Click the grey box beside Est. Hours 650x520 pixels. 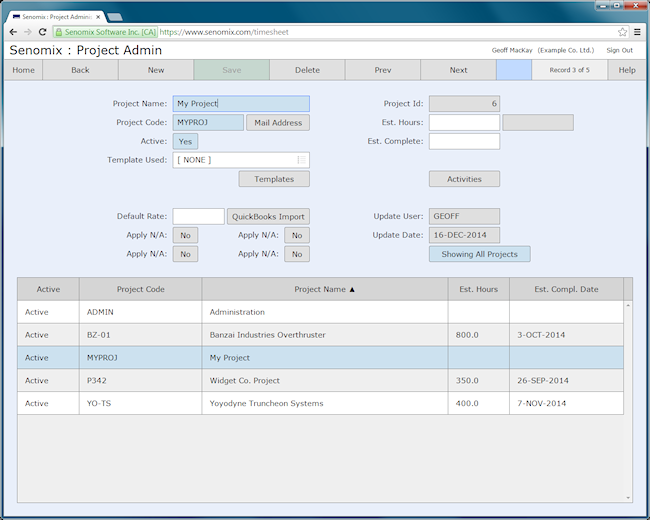(538, 123)
